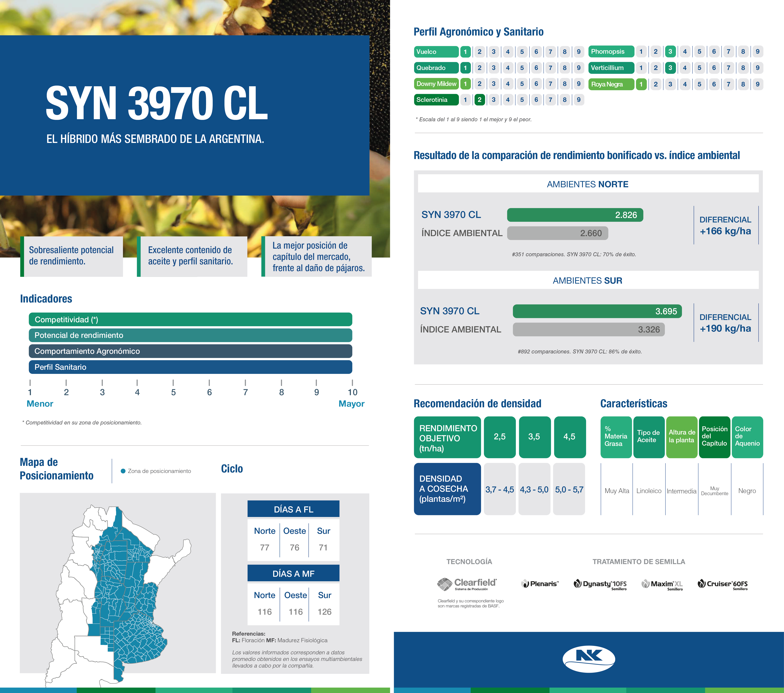Select the 'La mejor posición de capítulo' box
Image resolution: width=784 pixels, height=693 pixels.
[x=317, y=256]
